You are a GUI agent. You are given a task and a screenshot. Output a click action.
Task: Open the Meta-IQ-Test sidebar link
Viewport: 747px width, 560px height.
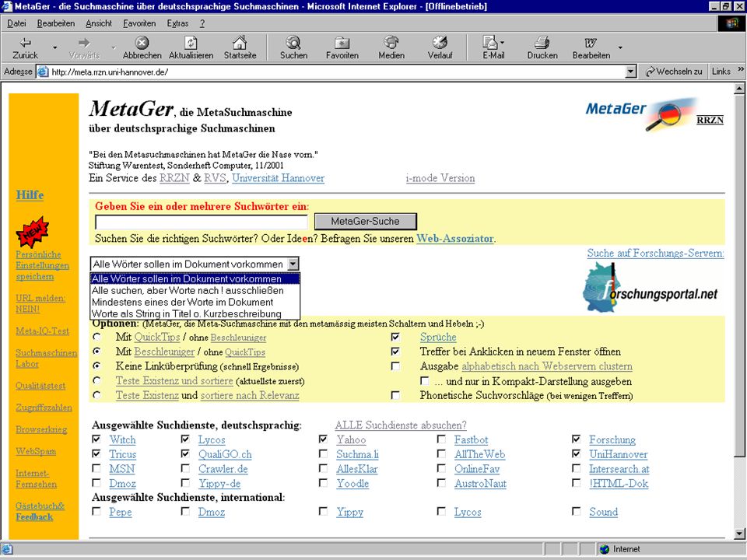point(42,331)
